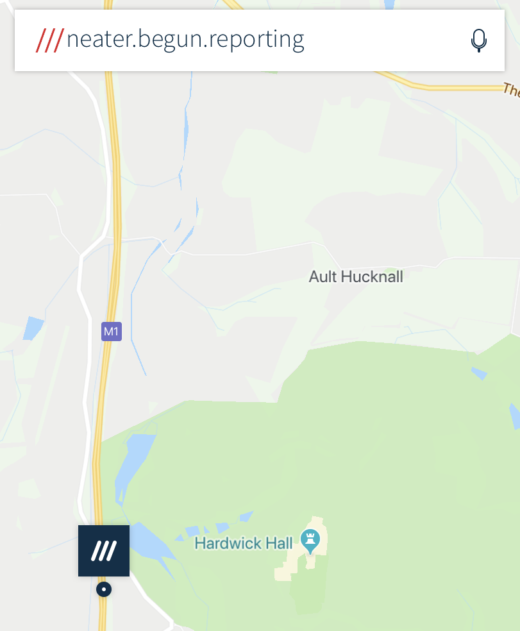Screen dimensions: 520x631
Task: Click the red triple-slash what3words logo
Action: tap(50, 40)
